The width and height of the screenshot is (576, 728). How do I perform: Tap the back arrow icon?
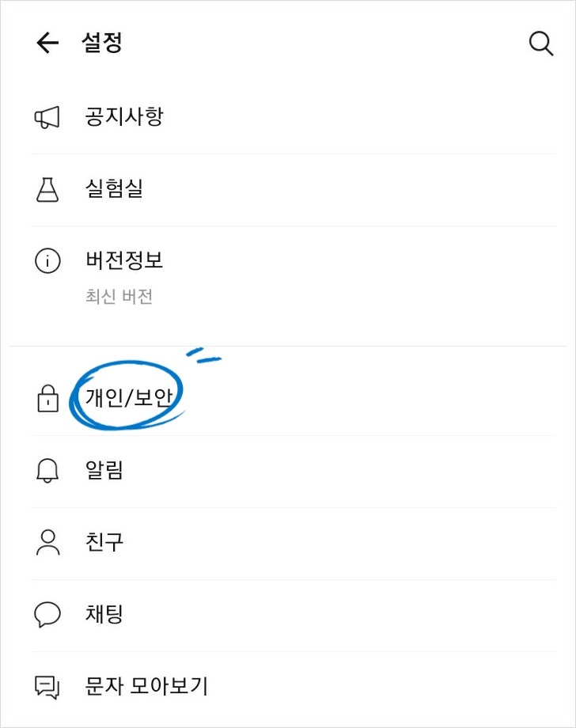click(x=47, y=43)
